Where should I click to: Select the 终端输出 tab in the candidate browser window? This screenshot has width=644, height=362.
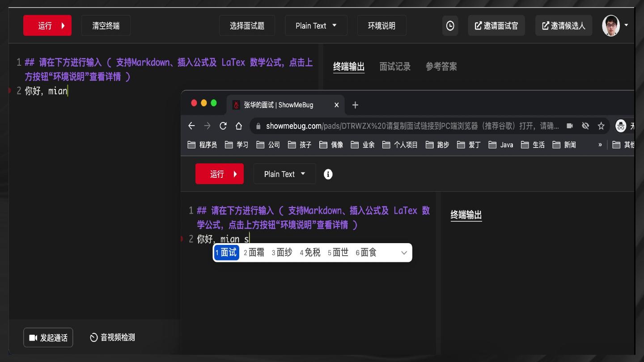(466, 215)
